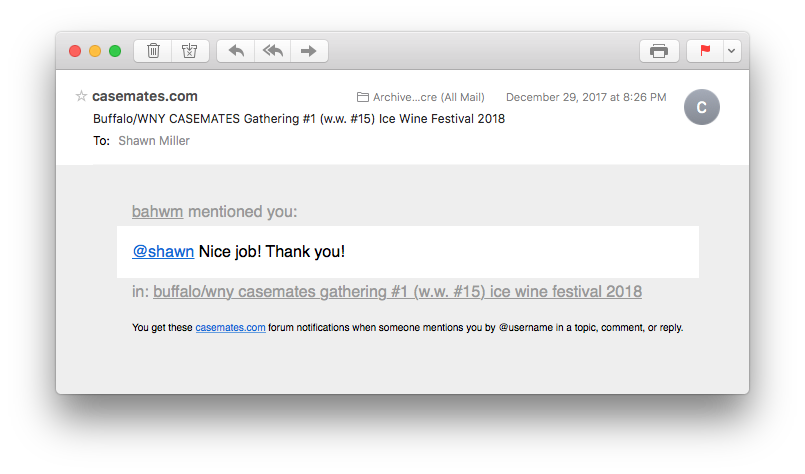Click sender name casemates.com in header
Screen dimensions: 805x474
pyautogui.click(x=145, y=97)
